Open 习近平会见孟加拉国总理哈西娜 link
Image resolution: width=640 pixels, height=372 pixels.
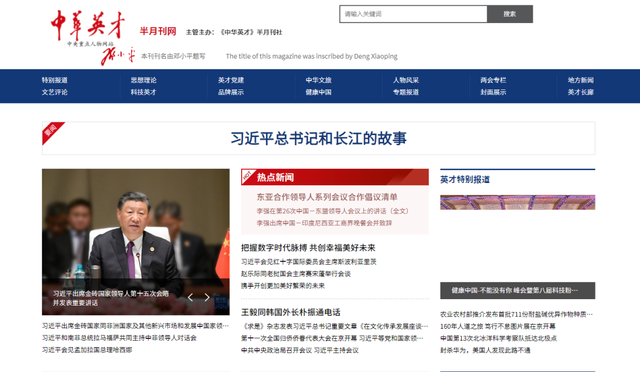[x=87, y=350]
